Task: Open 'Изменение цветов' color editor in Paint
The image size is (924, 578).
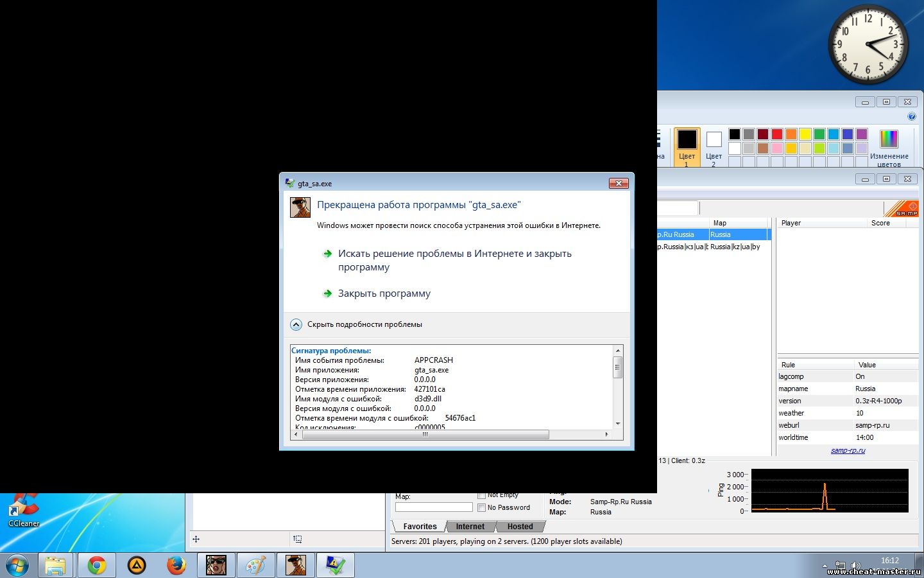Action: point(889,147)
